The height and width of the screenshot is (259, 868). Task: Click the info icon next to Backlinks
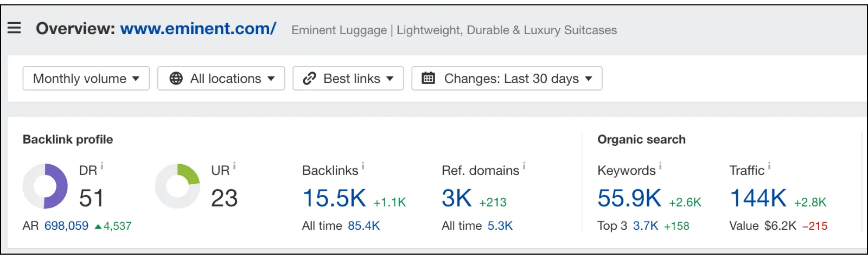tap(363, 166)
